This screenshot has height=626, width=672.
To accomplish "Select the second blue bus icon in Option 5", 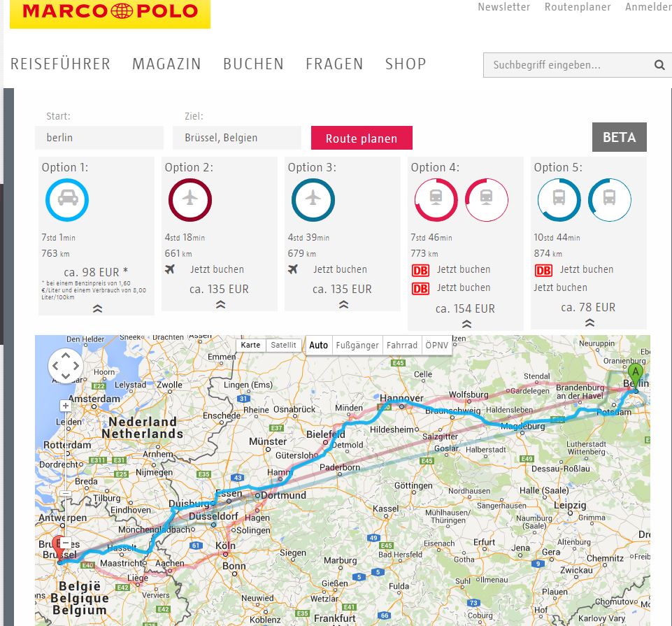I will pos(610,200).
